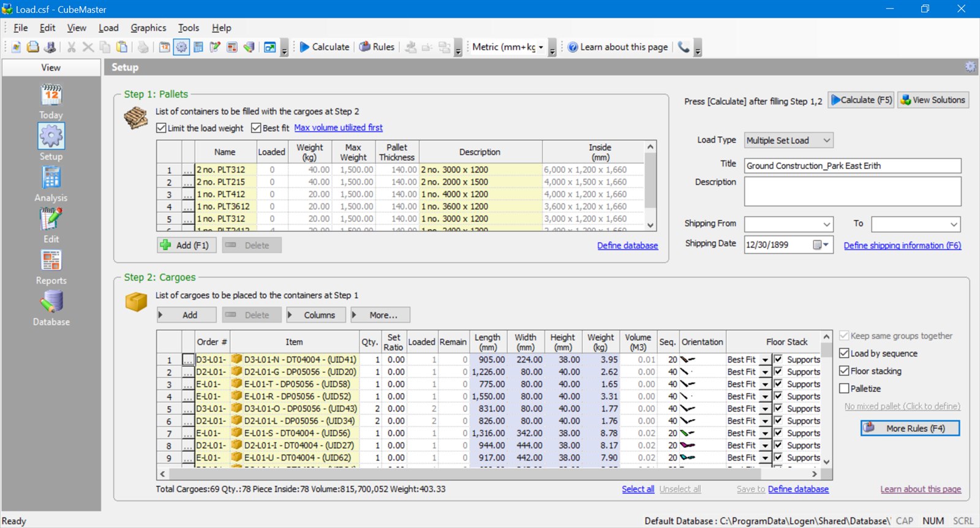Viewport: 980px width, 528px height.
Task: Click More Rules (F4) button
Action: click(910, 428)
